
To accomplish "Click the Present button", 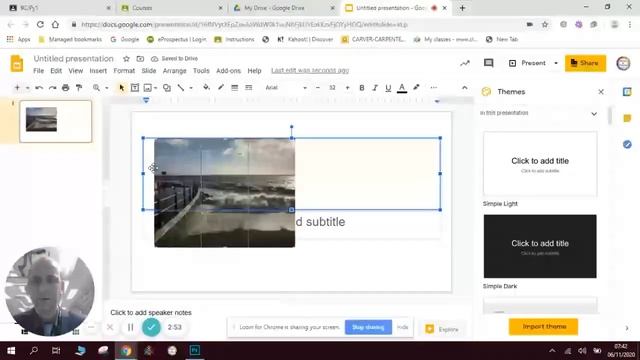I will [x=528, y=63].
